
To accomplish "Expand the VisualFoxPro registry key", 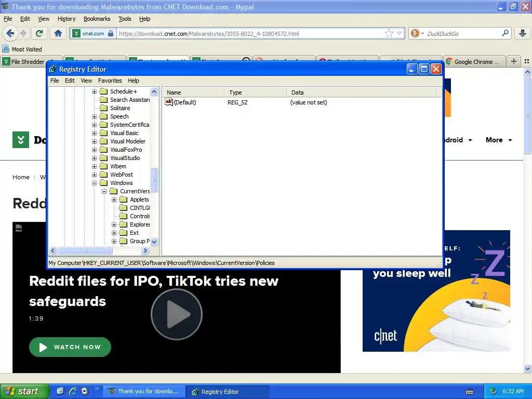I will (x=95, y=150).
